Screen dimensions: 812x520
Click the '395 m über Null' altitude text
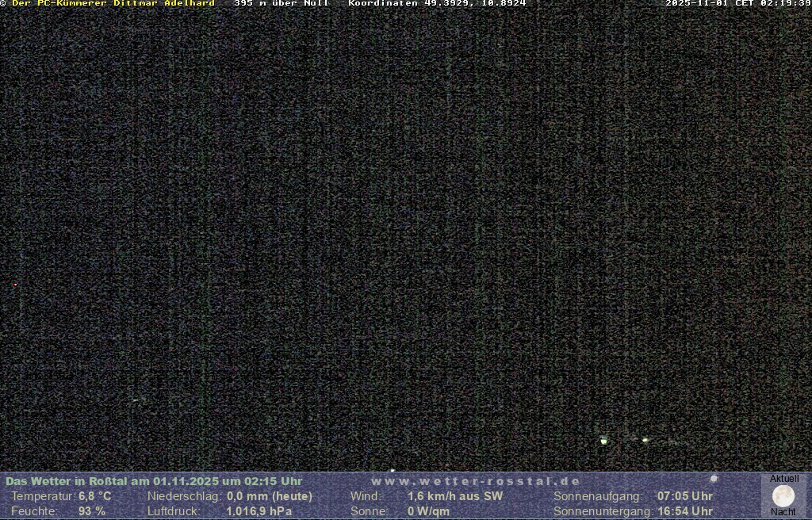click(x=281, y=4)
